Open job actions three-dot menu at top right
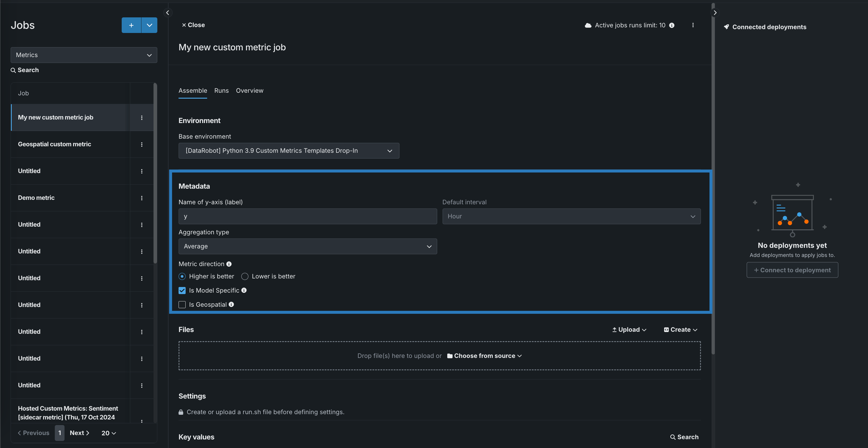The width and height of the screenshot is (868, 448). pyautogui.click(x=693, y=25)
